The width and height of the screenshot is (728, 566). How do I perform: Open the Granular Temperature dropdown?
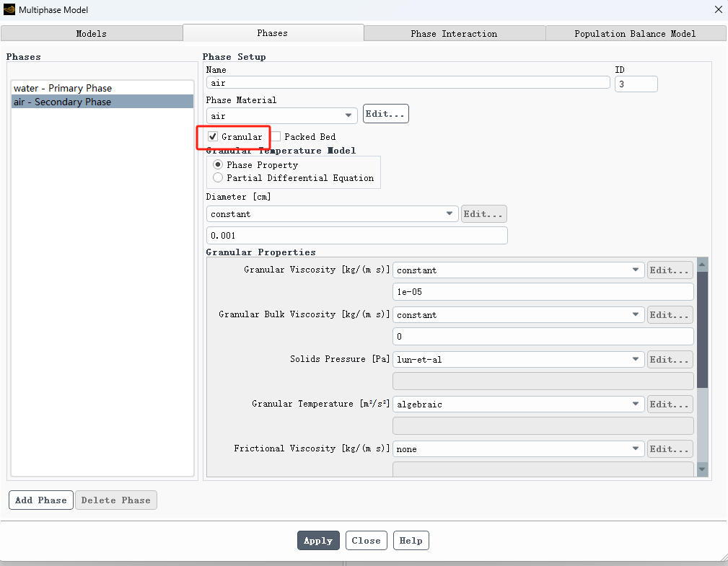518,404
